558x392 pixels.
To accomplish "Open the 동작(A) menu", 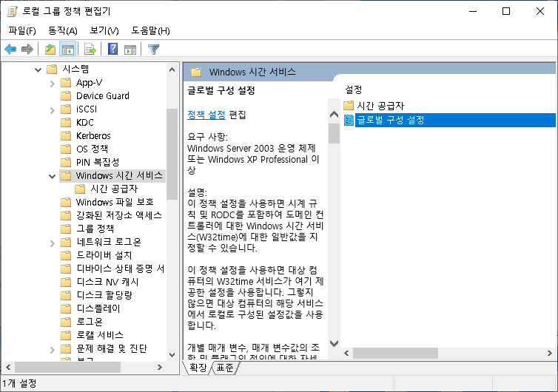I will point(63,30).
